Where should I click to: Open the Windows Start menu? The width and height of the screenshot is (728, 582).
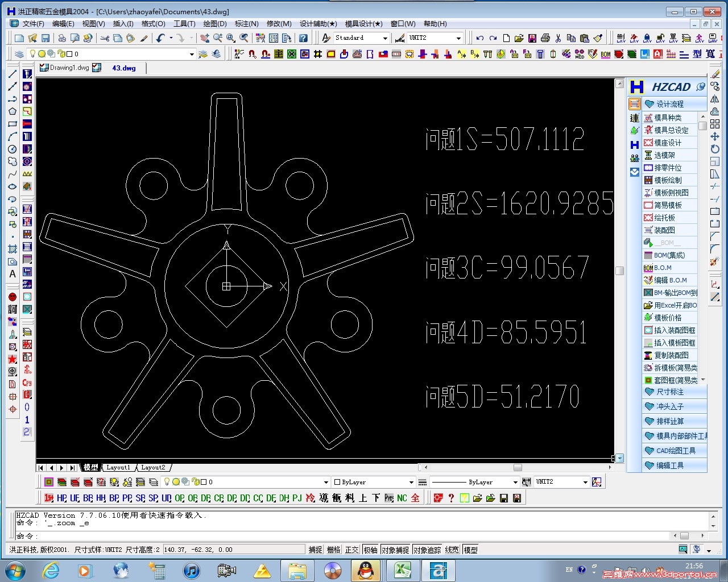coord(15,570)
